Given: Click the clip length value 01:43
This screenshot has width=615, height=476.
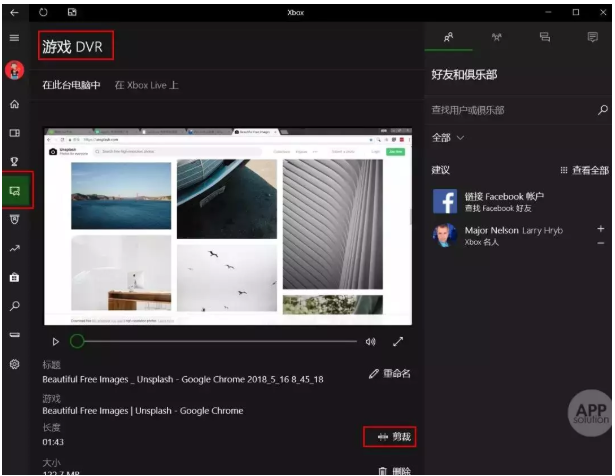Looking at the screenshot, I should pyautogui.click(x=53, y=442).
